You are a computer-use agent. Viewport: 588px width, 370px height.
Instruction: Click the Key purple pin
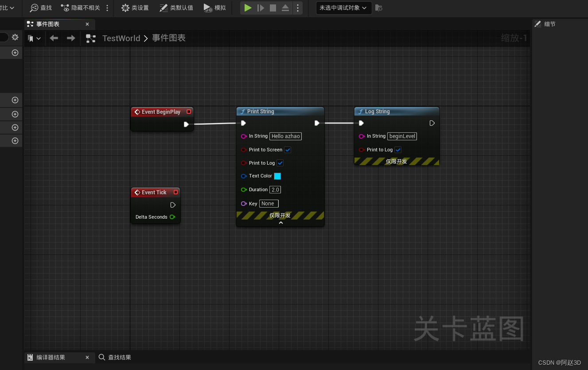244,204
